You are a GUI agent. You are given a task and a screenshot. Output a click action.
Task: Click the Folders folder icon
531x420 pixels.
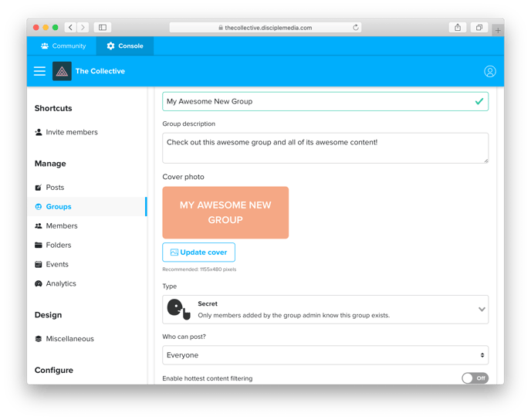[39, 245]
